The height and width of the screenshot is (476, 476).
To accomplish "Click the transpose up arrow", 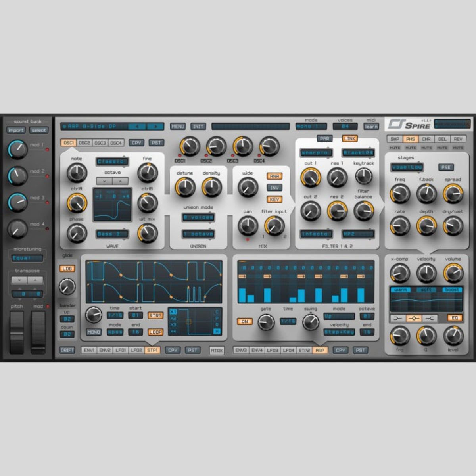I will [x=35, y=280].
